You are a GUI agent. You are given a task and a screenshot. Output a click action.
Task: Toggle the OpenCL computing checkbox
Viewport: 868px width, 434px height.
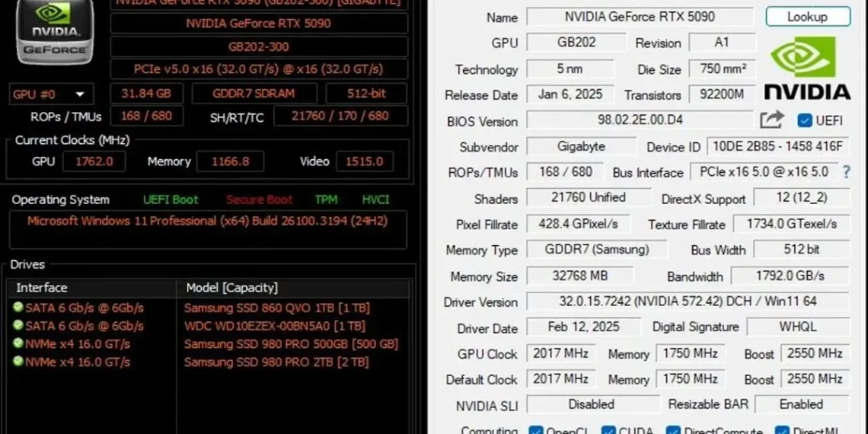point(535,431)
